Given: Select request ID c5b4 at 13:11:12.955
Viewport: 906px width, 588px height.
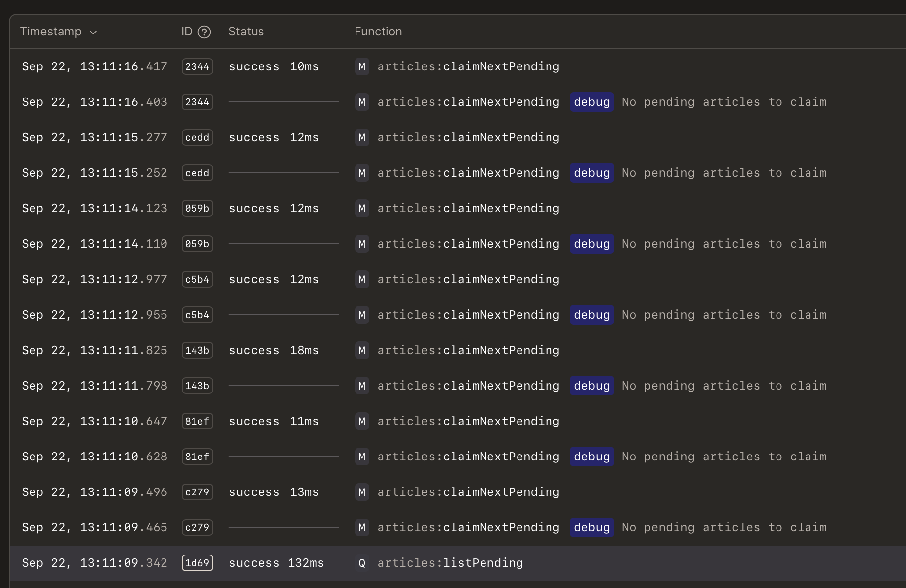Looking at the screenshot, I should pos(197,315).
